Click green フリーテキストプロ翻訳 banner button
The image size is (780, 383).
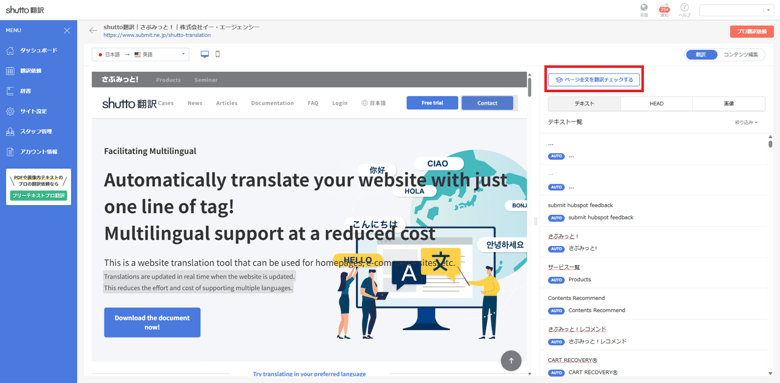(38, 195)
